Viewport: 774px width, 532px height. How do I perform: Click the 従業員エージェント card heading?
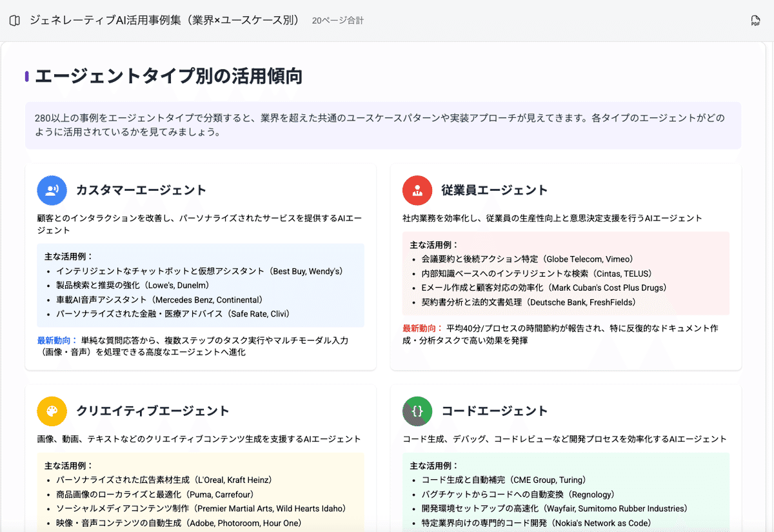coord(495,190)
